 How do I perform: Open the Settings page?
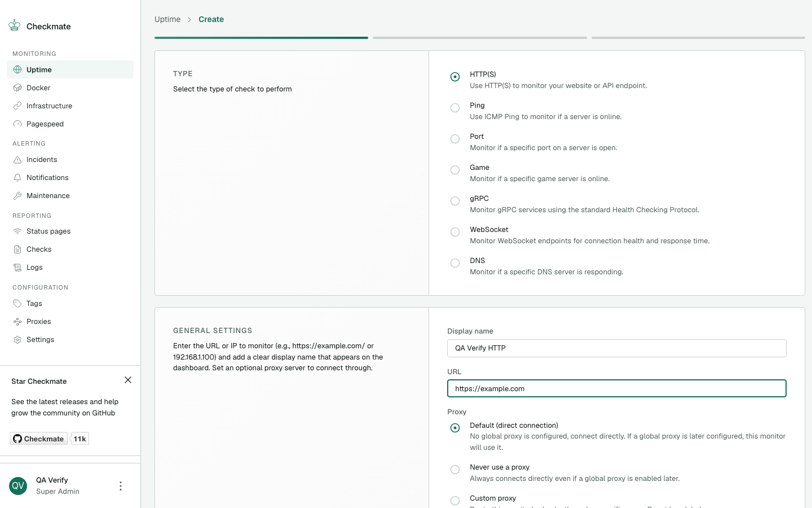[x=70, y=339]
